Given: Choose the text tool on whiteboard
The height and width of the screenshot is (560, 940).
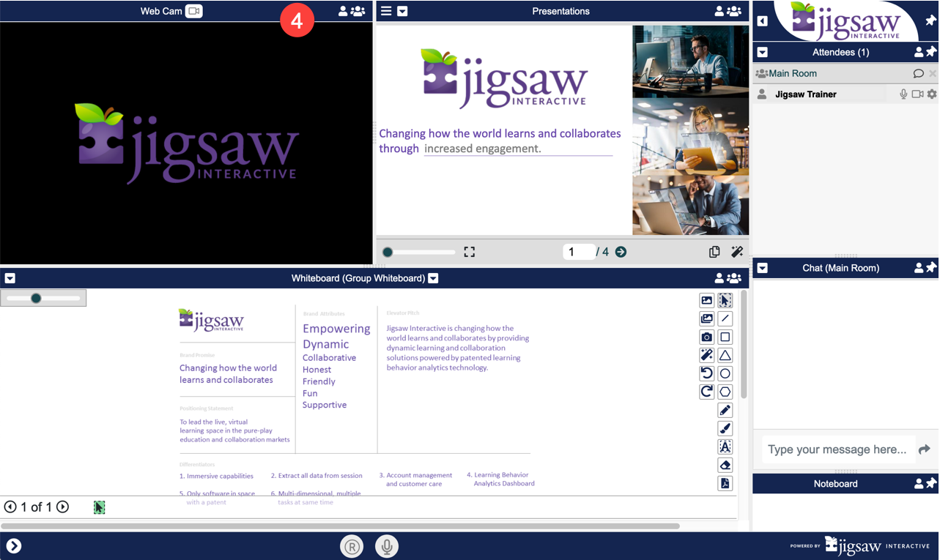Looking at the screenshot, I should (725, 447).
